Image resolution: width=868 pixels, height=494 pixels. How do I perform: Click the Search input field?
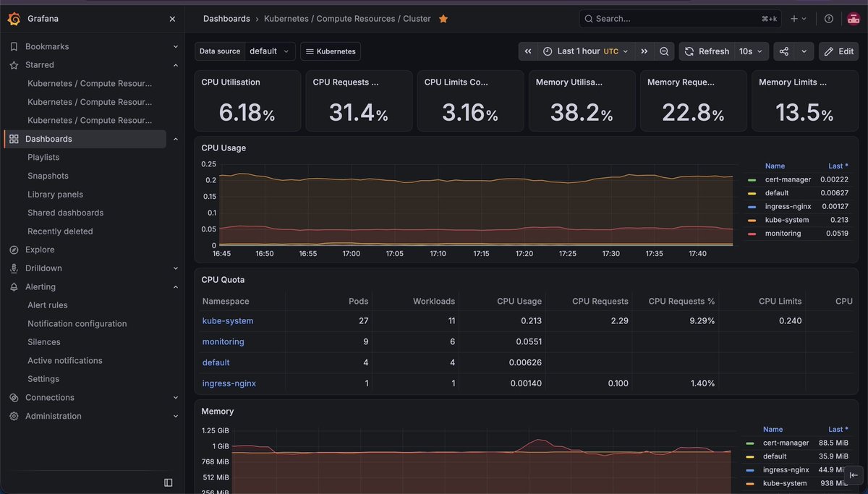tap(680, 19)
